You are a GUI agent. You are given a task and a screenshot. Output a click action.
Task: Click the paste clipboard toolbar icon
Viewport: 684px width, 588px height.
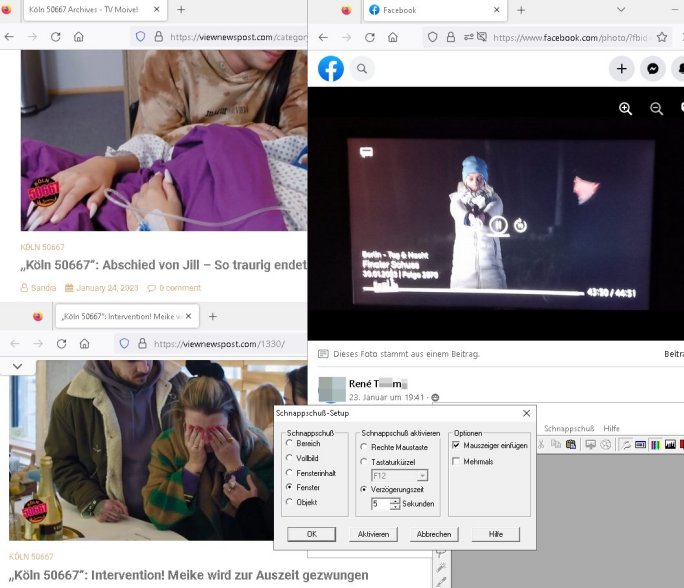pyautogui.click(x=571, y=444)
